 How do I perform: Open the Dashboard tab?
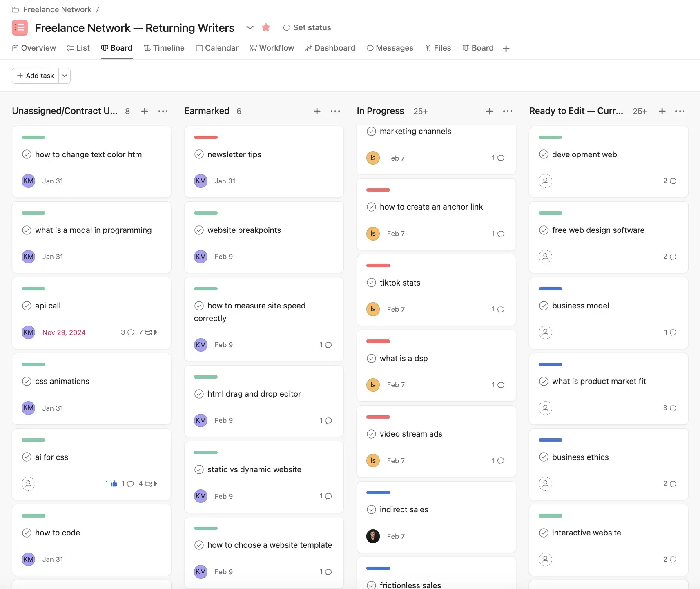coord(330,48)
